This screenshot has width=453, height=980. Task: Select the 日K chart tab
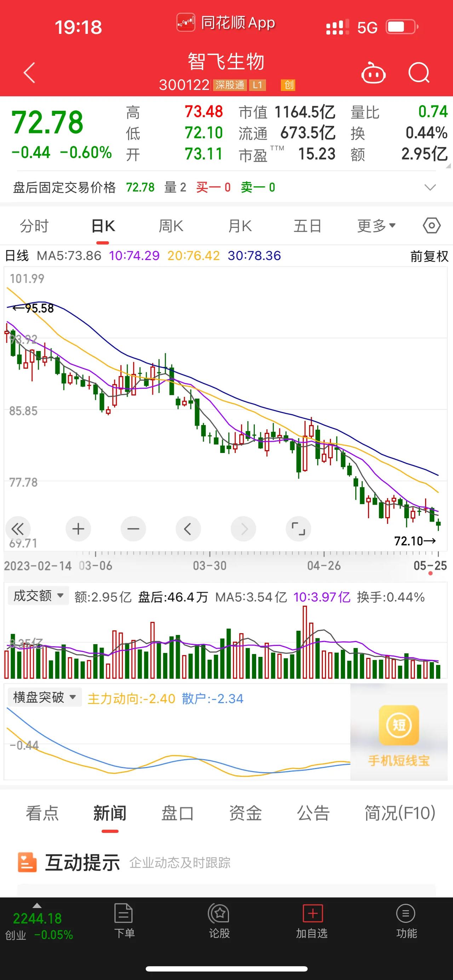[x=103, y=226]
